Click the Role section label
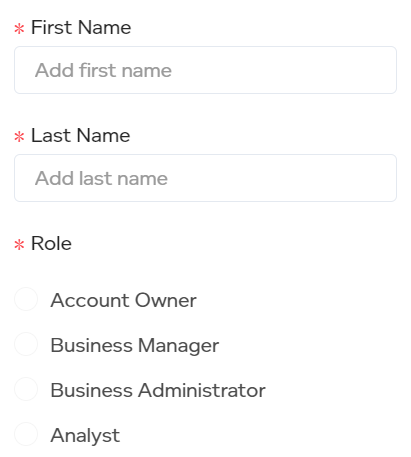Viewport: 411px width, 457px height. point(51,243)
